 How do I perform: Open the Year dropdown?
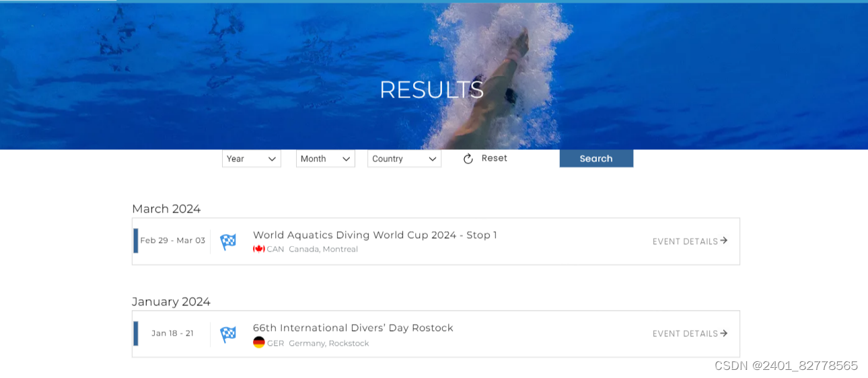252,159
